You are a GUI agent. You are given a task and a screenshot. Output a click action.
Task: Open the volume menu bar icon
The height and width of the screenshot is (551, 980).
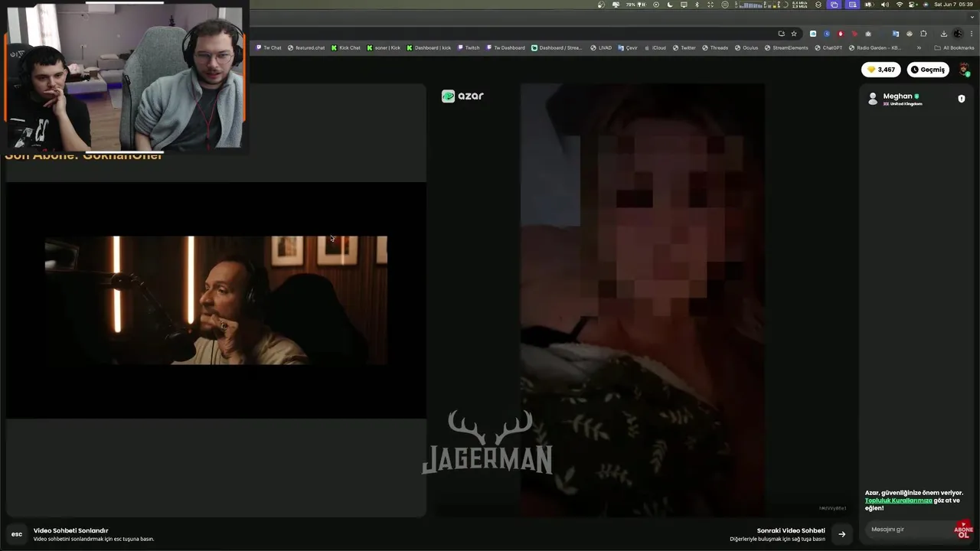click(x=884, y=5)
